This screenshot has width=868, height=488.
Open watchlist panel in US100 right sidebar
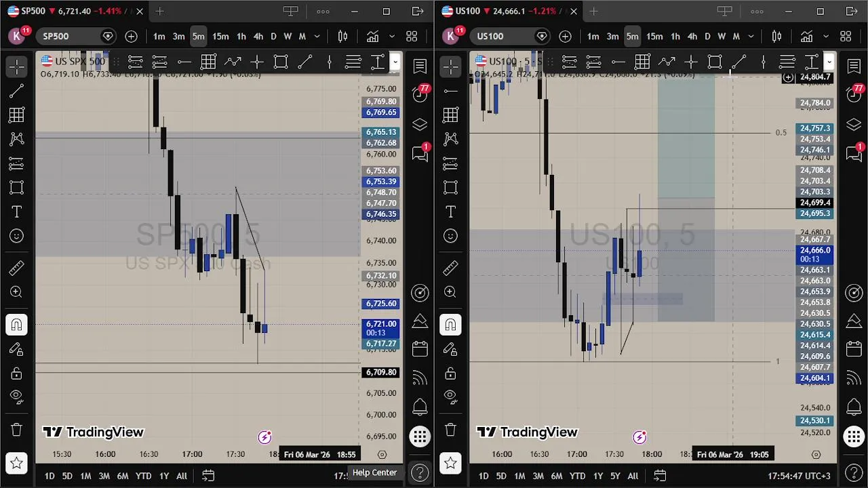click(x=854, y=66)
